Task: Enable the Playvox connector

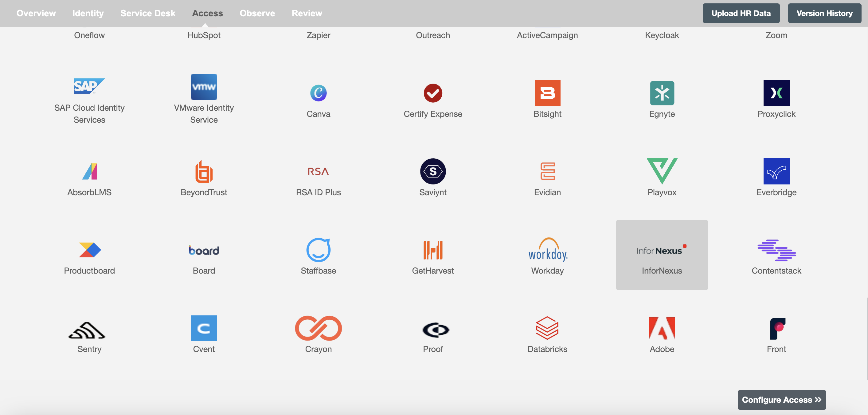Action: coord(662,177)
